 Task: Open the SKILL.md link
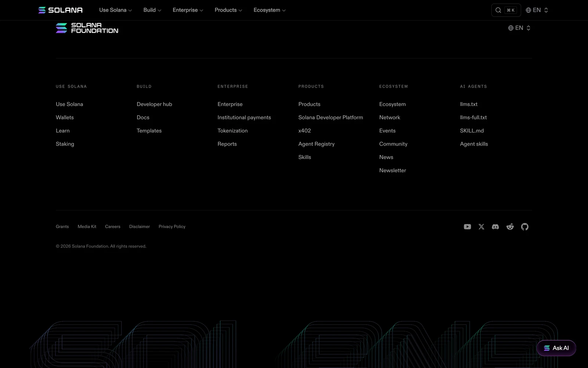click(472, 131)
